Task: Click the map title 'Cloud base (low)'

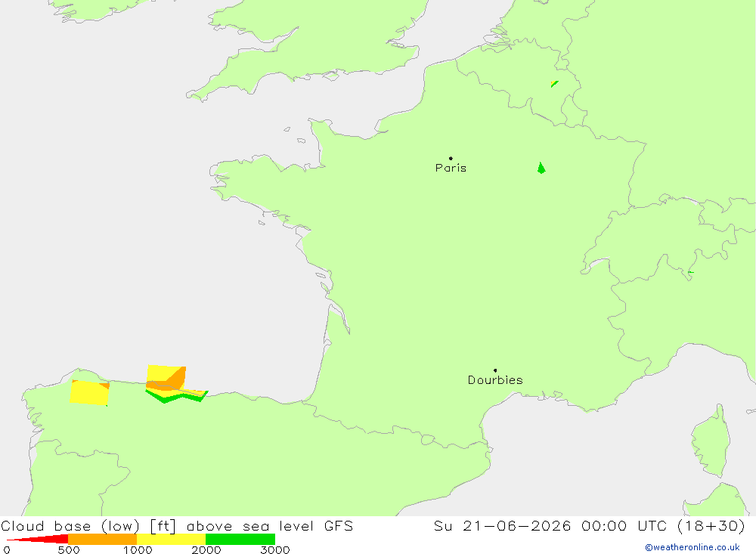Action: tap(70, 525)
